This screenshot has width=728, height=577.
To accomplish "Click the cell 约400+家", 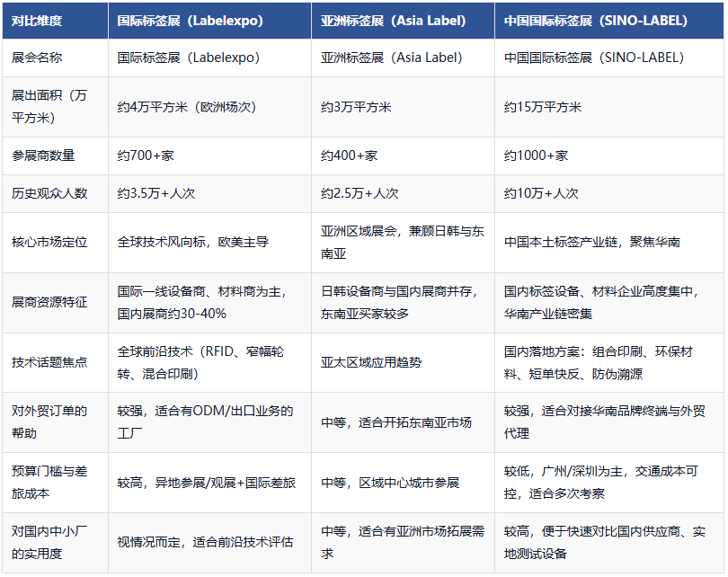I will pyautogui.click(x=403, y=155).
